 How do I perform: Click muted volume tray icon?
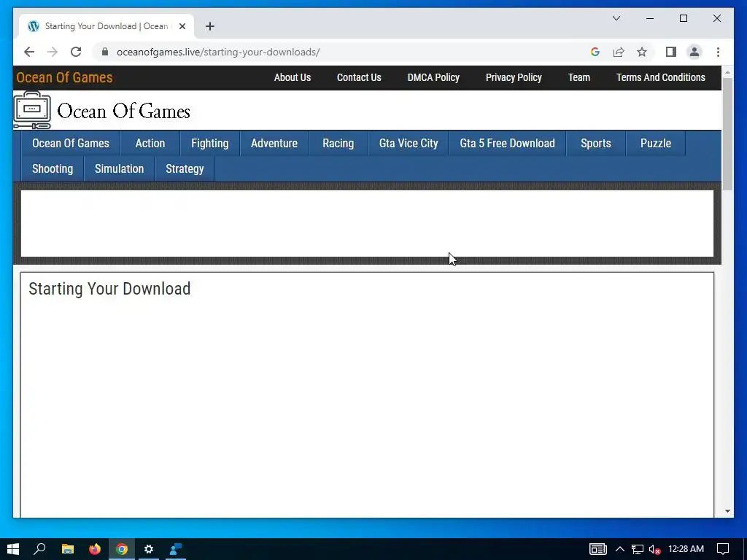tap(654, 549)
